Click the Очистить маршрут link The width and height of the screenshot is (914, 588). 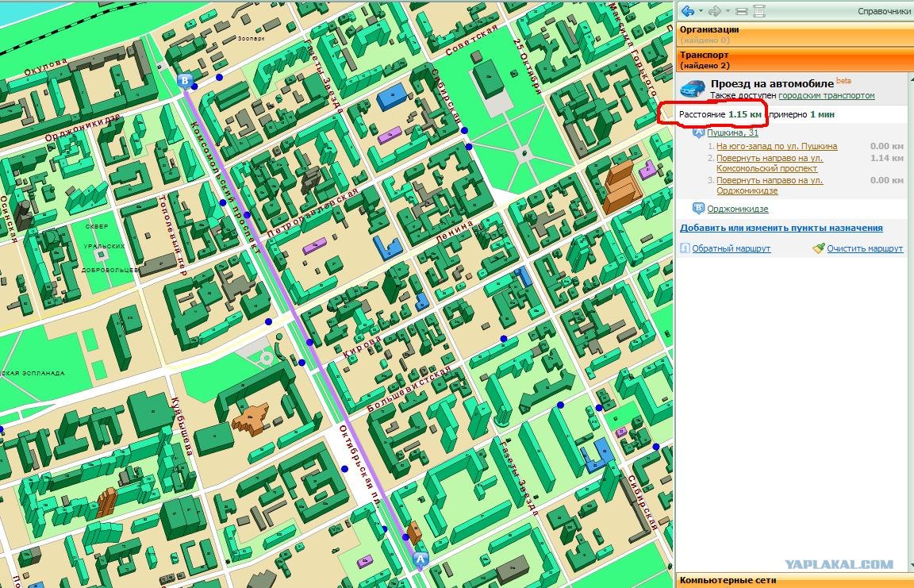pos(865,248)
